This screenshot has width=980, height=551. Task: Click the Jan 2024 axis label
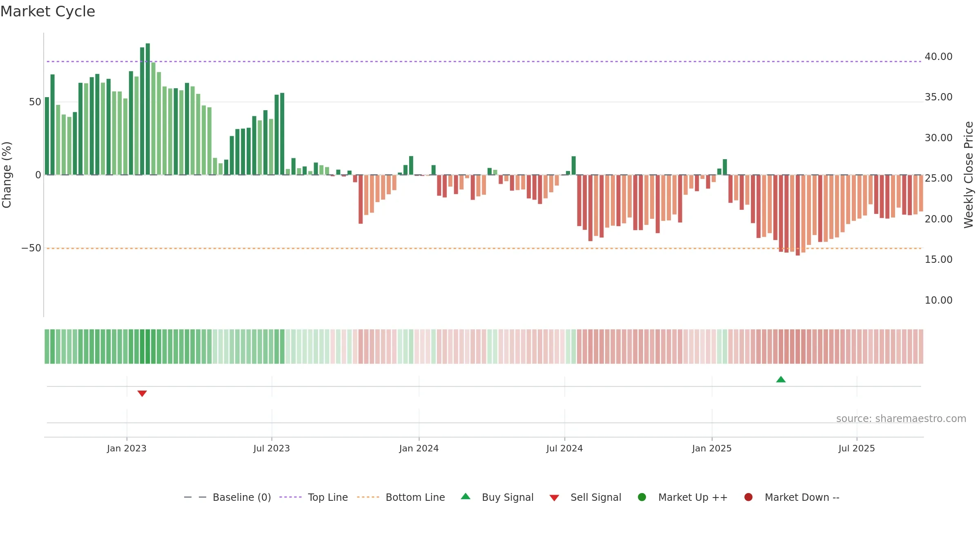click(419, 449)
